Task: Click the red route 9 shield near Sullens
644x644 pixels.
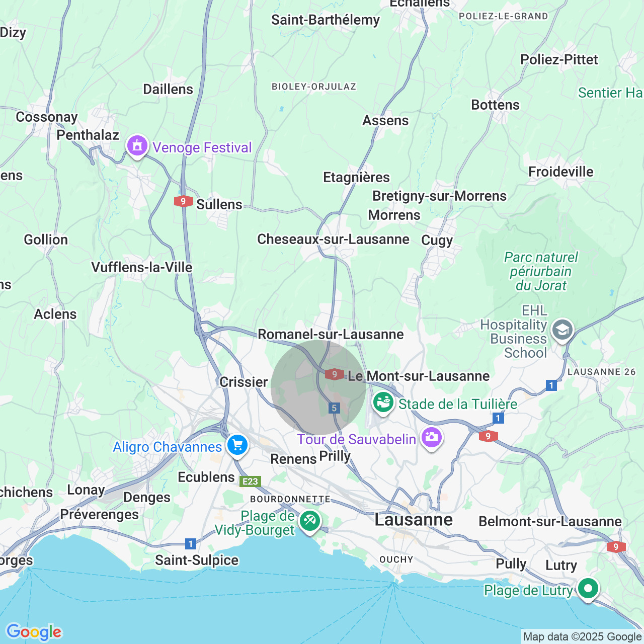Action: [x=183, y=201]
